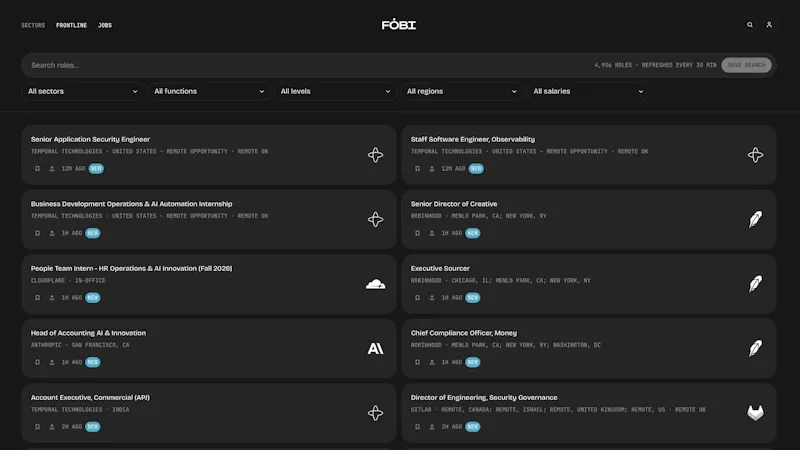The height and width of the screenshot is (450, 800).
Task: Click Temporal logo on Senior Application Security Engineer
Action: [x=376, y=155]
